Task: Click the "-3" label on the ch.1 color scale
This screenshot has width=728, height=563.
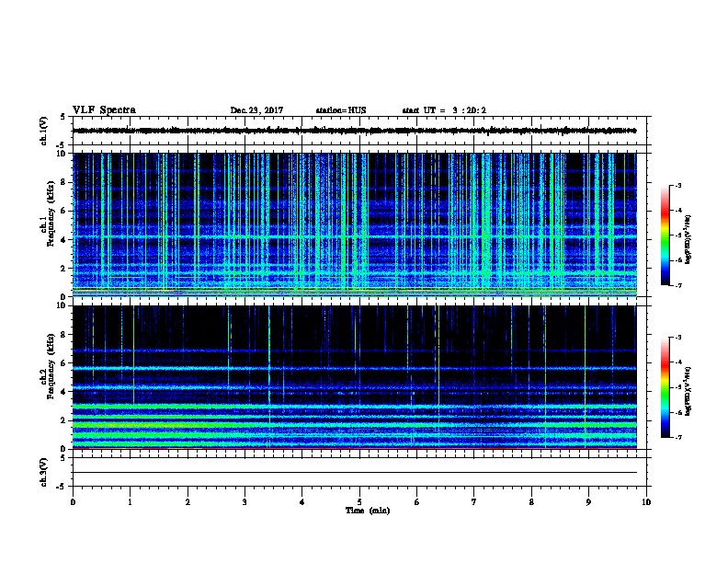Action: [678, 186]
